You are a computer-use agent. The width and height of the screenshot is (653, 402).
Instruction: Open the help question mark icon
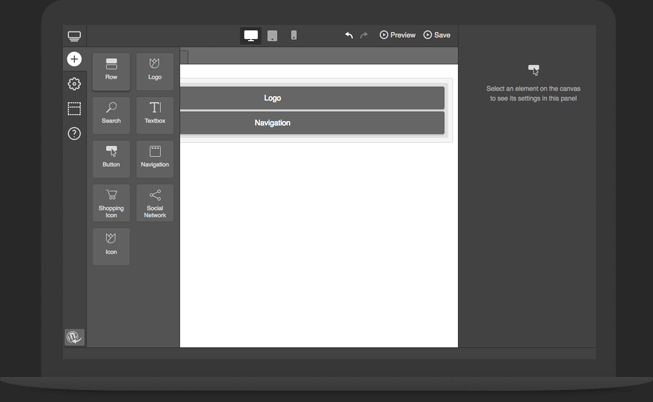[74, 133]
